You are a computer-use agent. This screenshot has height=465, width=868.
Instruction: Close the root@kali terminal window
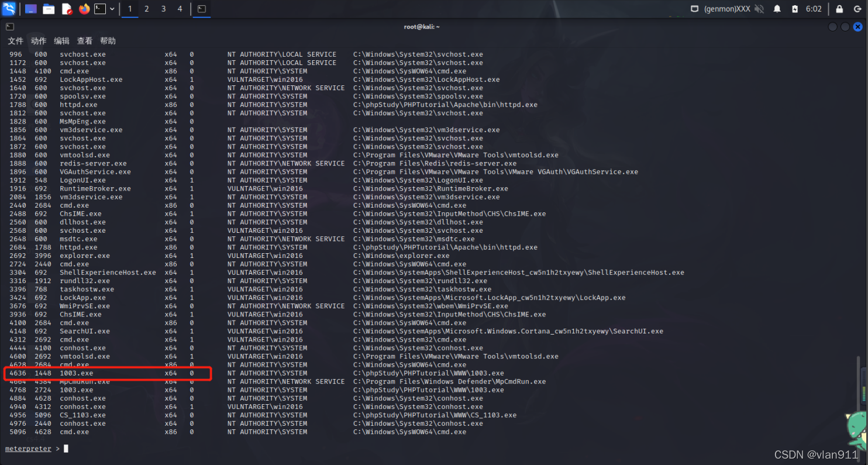857,27
